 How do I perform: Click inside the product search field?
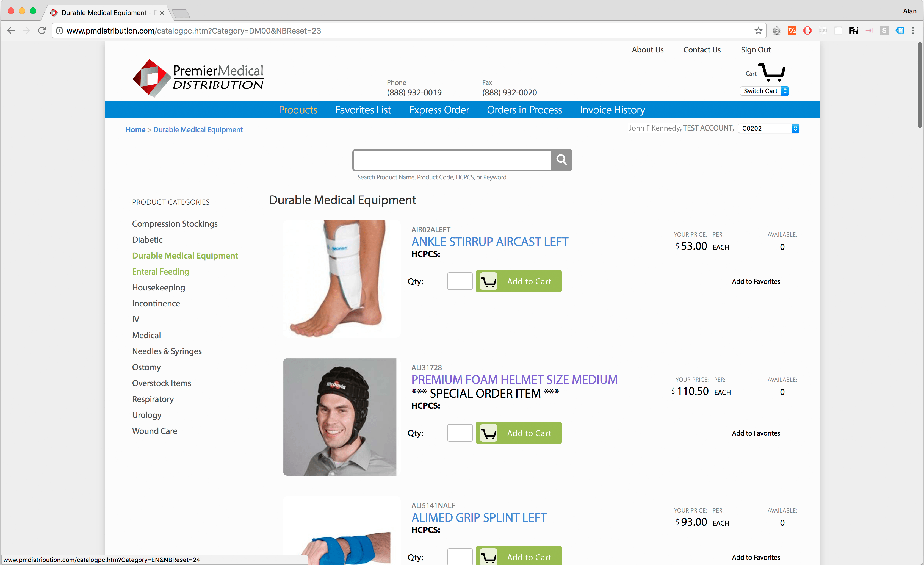click(x=452, y=160)
